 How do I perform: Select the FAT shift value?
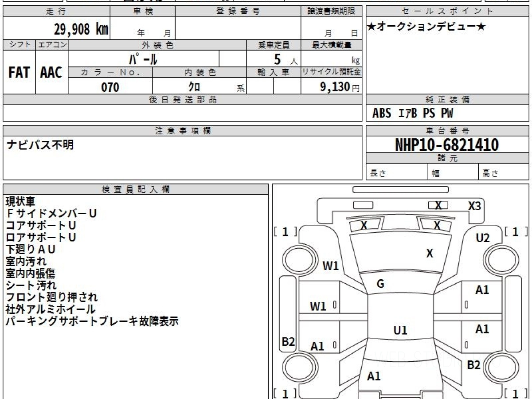pyautogui.click(x=19, y=72)
